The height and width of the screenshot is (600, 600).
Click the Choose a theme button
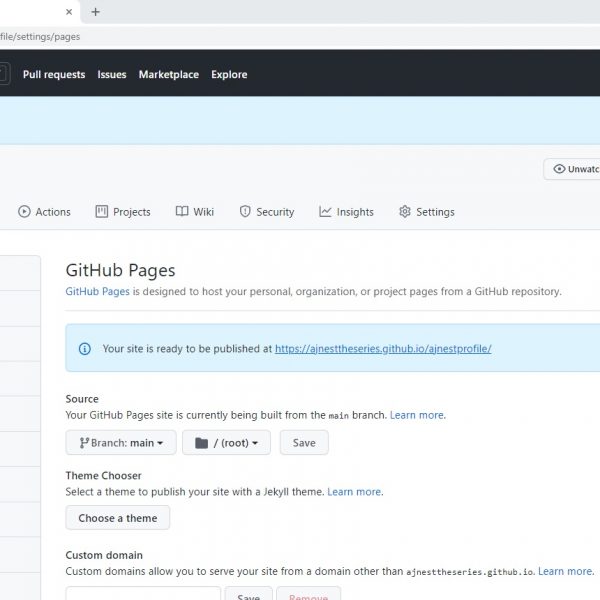click(118, 518)
